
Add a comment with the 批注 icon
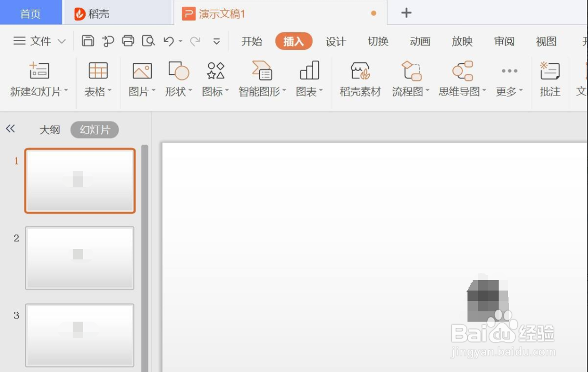549,79
